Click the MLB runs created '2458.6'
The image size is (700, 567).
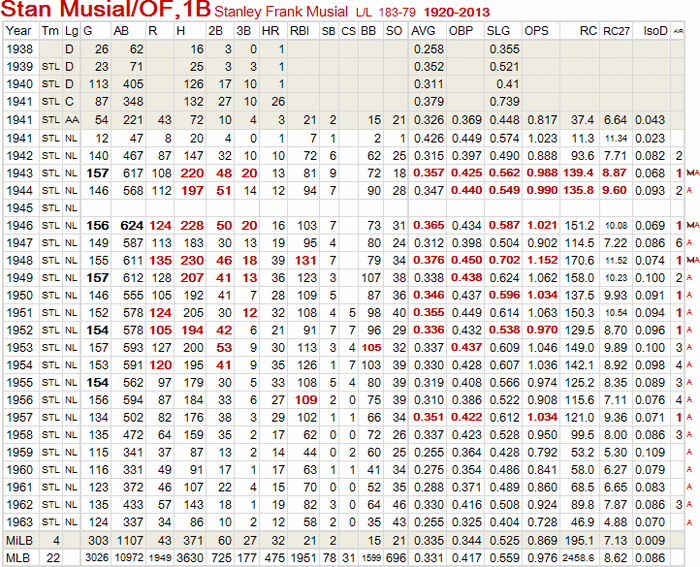(579, 558)
